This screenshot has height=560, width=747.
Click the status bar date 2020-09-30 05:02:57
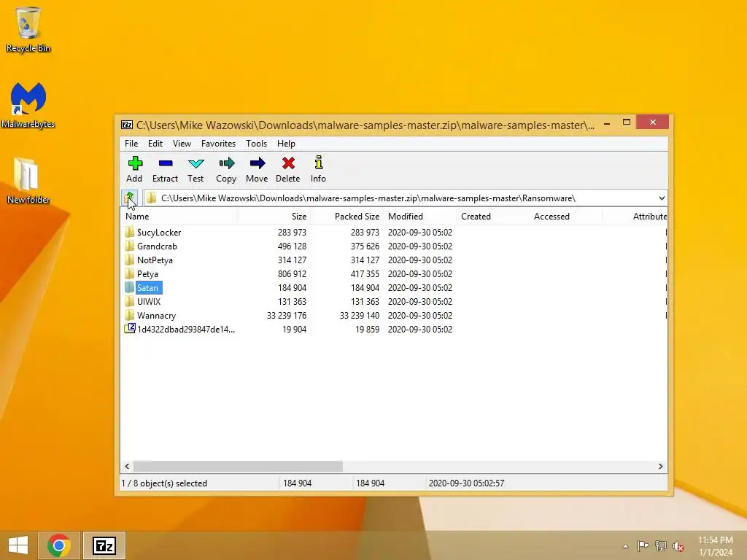[x=466, y=483]
